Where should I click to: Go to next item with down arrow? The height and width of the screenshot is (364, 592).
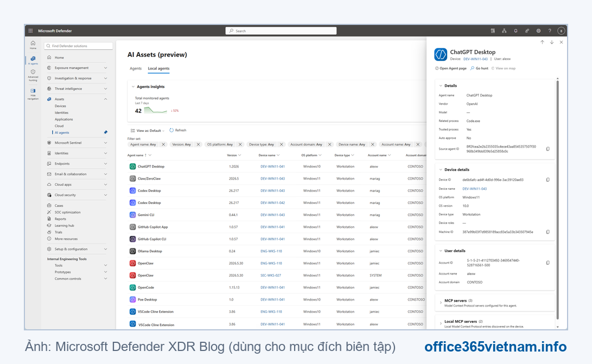pyautogui.click(x=552, y=42)
